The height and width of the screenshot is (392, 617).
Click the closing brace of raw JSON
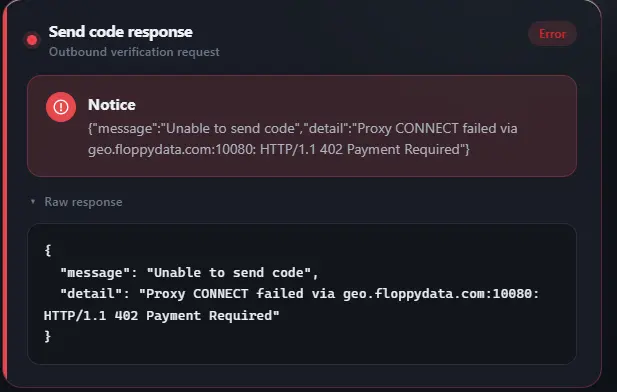48,337
